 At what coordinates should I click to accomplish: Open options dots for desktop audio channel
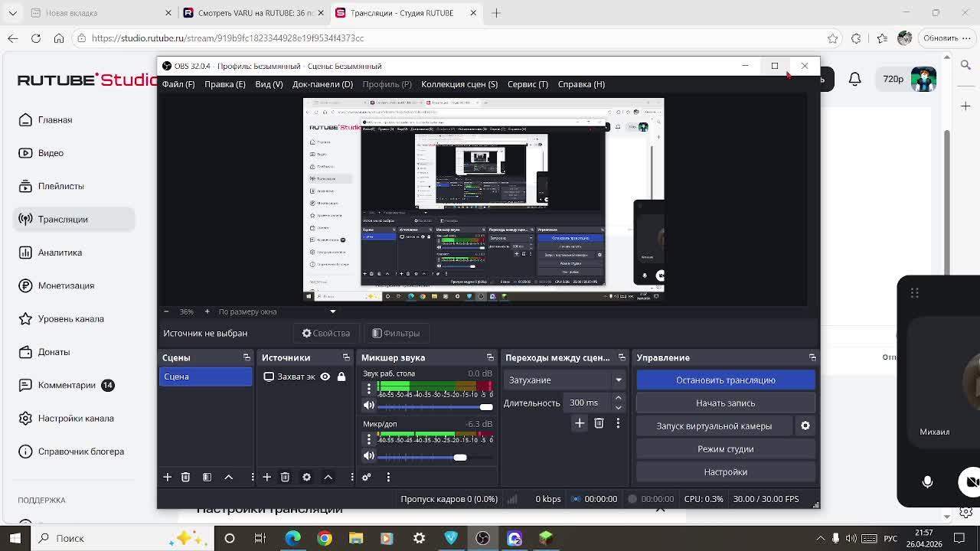coord(369,389)
